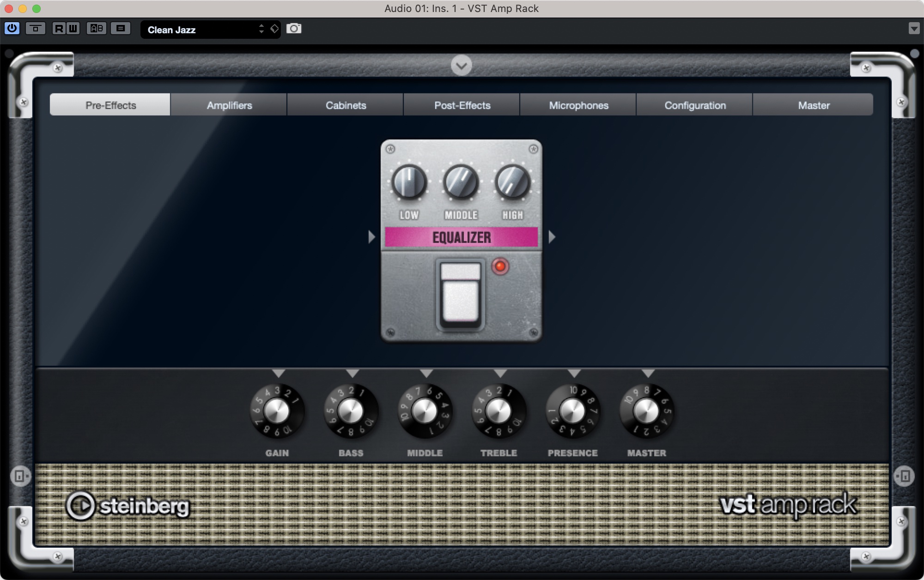The width and height of the screenshot is (924, 580).
Task: Open functions menu arrow at top right
Action: pyautogui.click(x=914, y=29)
